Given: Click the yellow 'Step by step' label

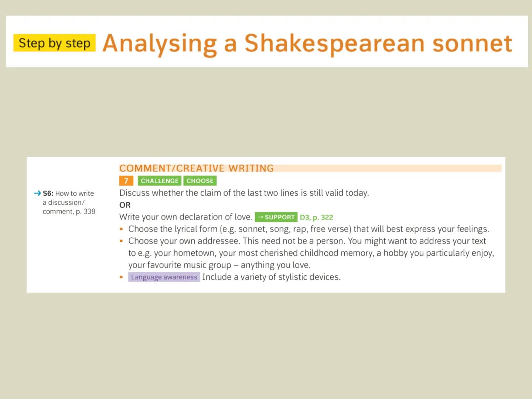Looking at the screenshot, I should 55,43.
